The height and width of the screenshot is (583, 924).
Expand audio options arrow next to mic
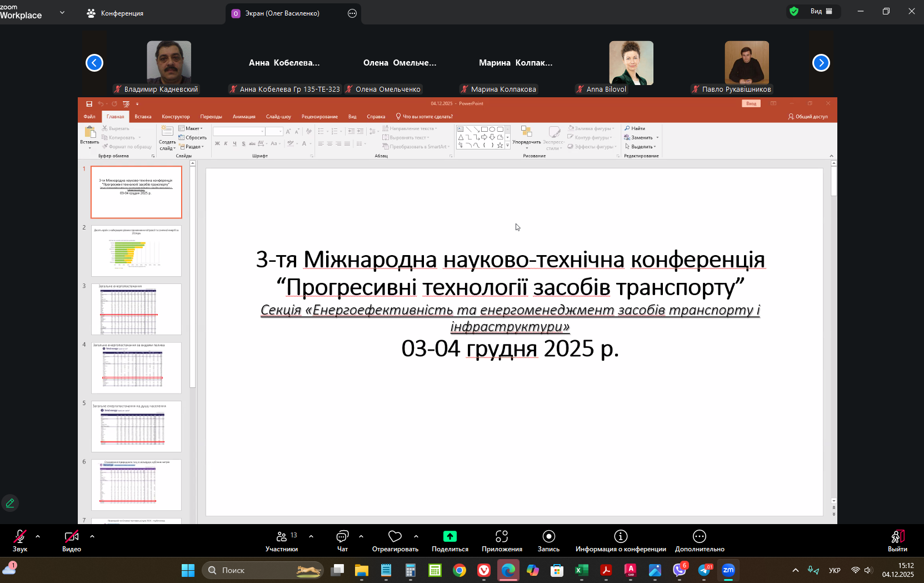point(38,536)
